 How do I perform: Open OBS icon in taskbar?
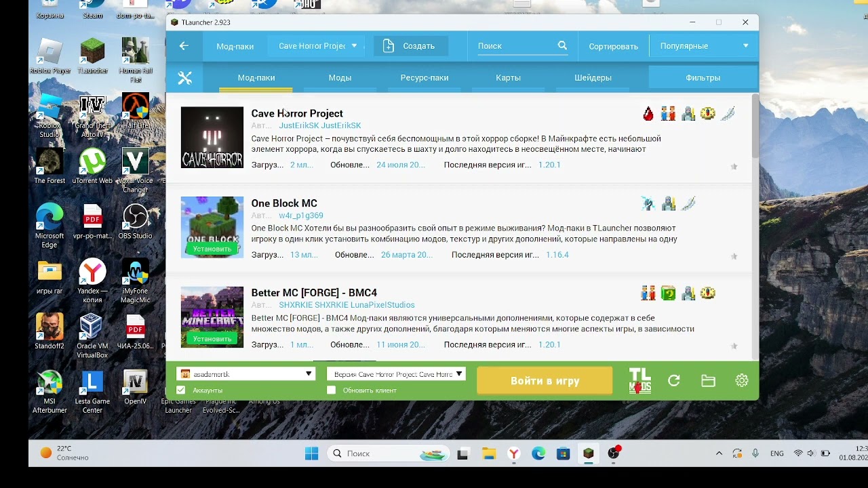point(614,454)
